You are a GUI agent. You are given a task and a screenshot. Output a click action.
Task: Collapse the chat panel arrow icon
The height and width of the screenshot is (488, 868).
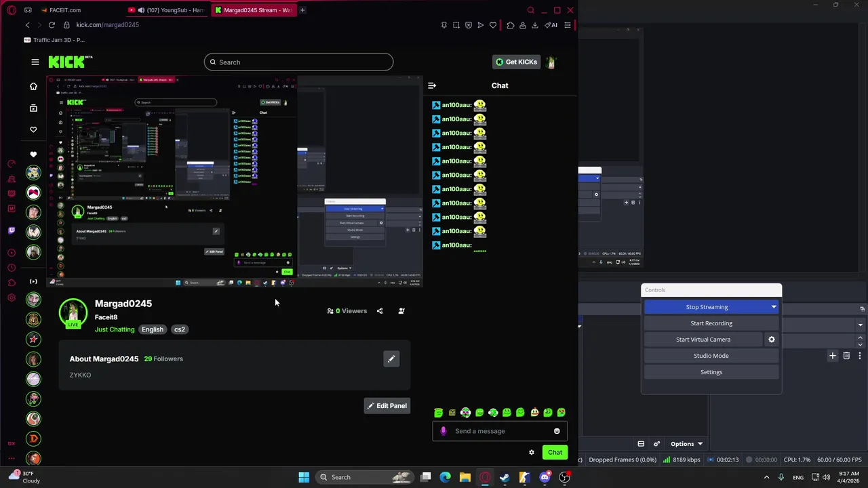(x=432, y=85)
